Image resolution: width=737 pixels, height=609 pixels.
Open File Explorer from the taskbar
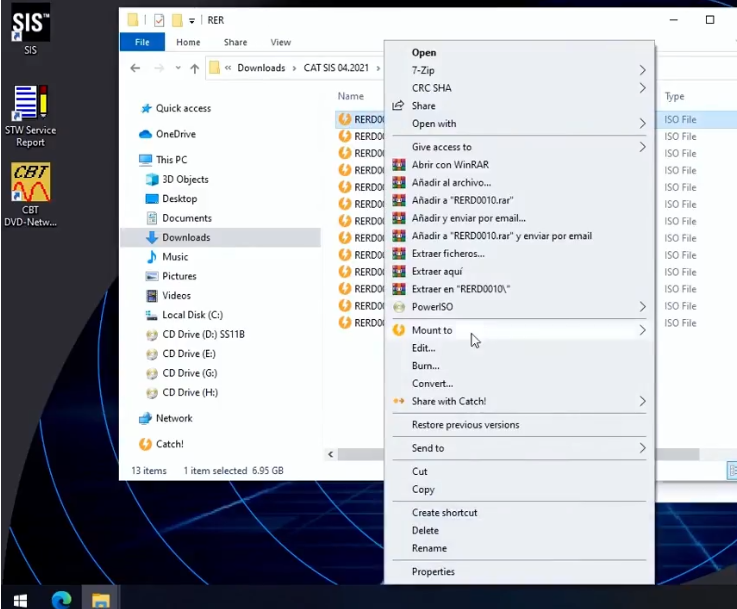click(x=101, y=600)
